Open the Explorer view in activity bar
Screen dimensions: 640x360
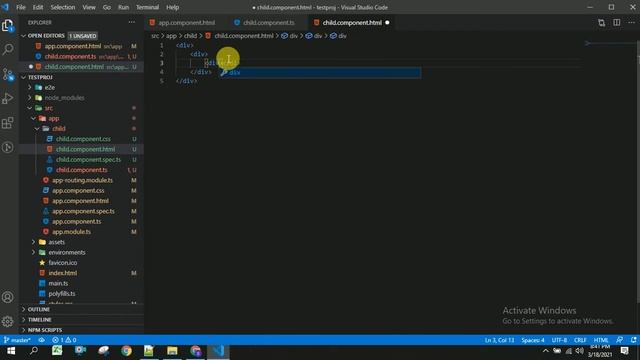8,25
